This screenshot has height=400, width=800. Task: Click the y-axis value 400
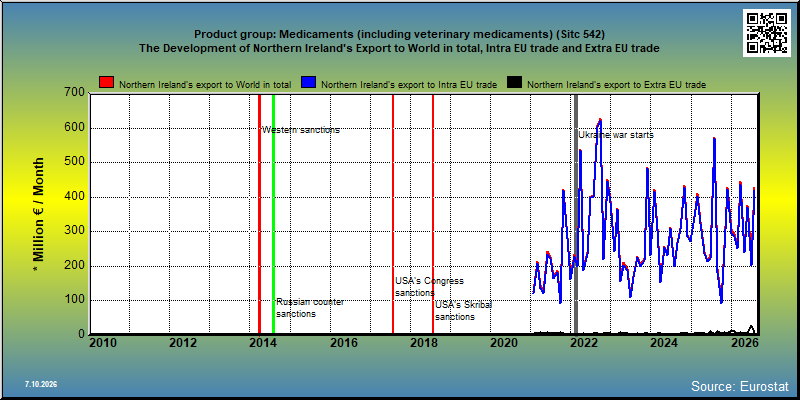point(74,197)
